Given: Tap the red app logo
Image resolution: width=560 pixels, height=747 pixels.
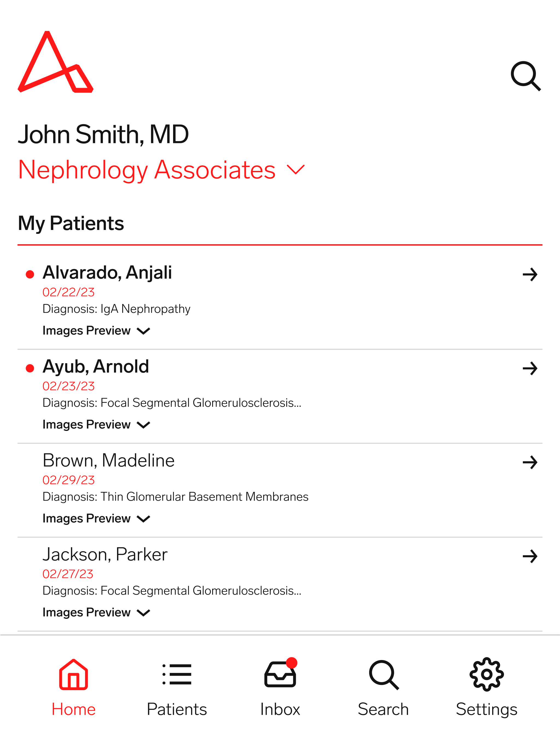Looking at the screenshot, I should (56, 62).
